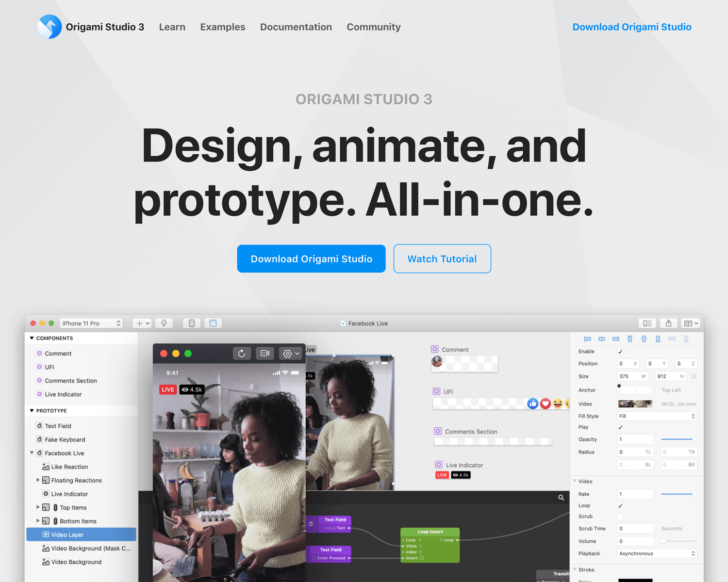This screenshot has height=582, width=728.
Task: Click the red LIVE badge in viewer
Action: coord(168,389)
